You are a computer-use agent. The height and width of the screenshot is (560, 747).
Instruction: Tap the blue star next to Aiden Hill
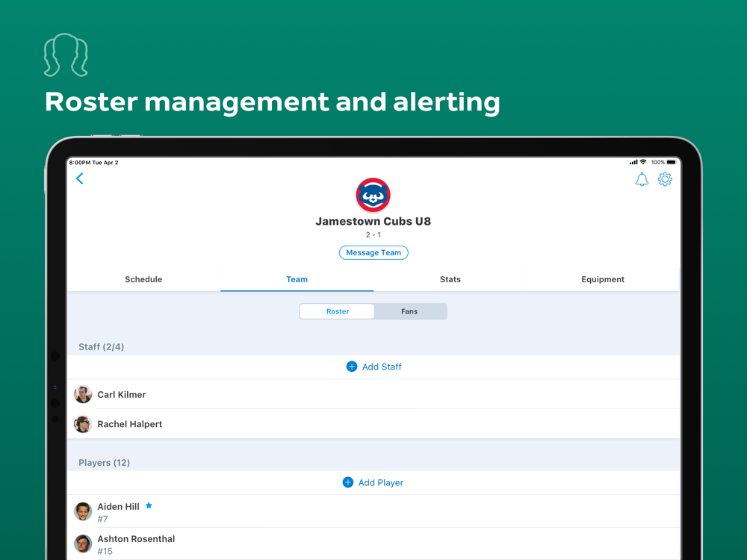tap(149, 505)
